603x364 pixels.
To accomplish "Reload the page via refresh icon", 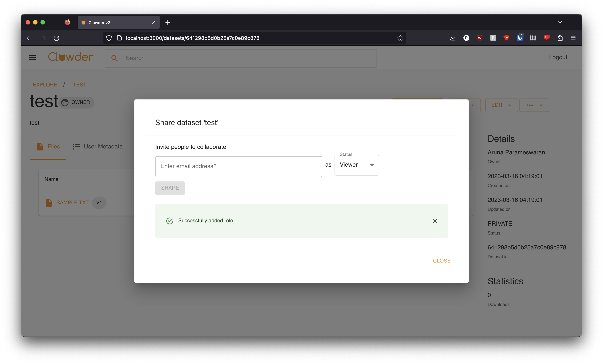I will (56, 38).
